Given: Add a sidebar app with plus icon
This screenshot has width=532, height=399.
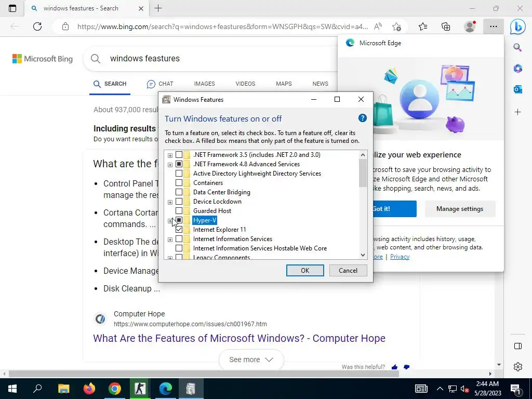Looking at the screenshot, I should 517,112.
